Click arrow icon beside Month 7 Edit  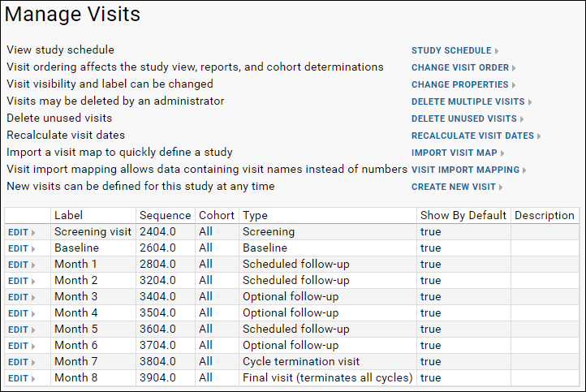coord(33,363)
